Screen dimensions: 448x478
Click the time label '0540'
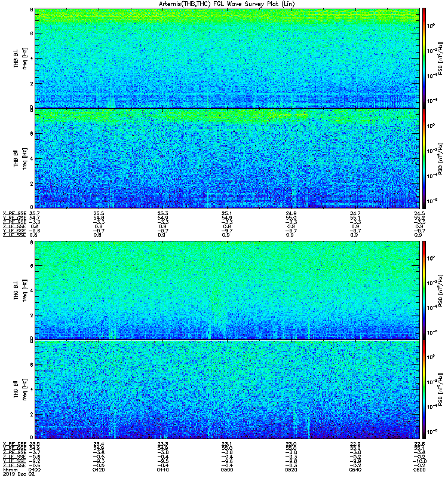point(355,470)
